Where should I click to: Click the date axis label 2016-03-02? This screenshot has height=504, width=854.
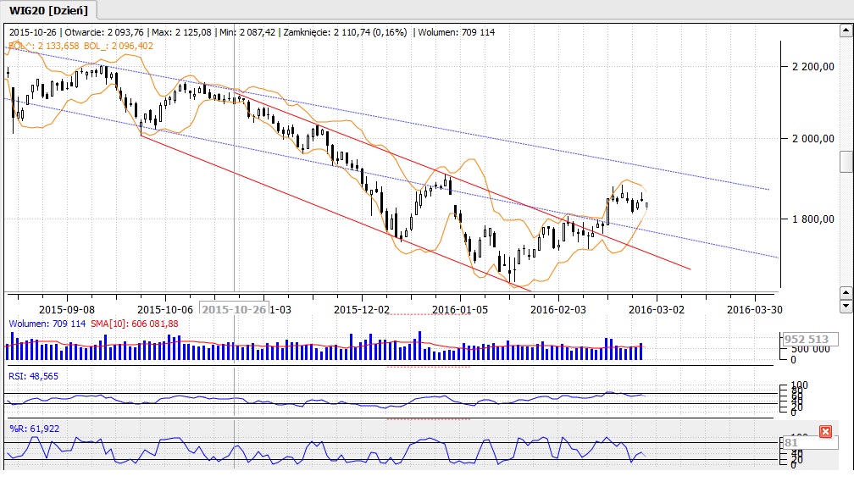(657, 309)
